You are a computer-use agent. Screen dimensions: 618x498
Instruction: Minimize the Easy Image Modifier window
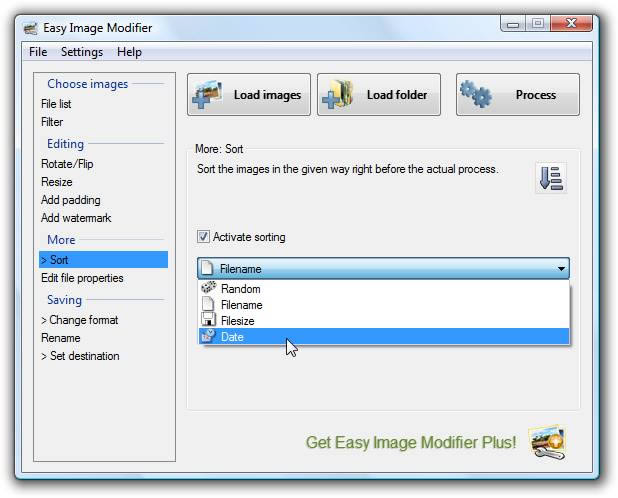point(513,24)
